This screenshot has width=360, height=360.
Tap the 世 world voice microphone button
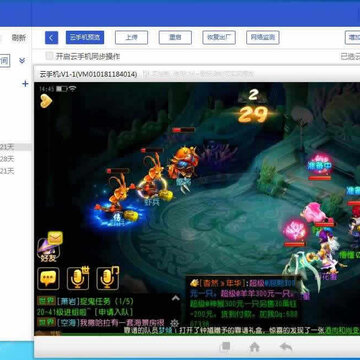tap(78, 278)
